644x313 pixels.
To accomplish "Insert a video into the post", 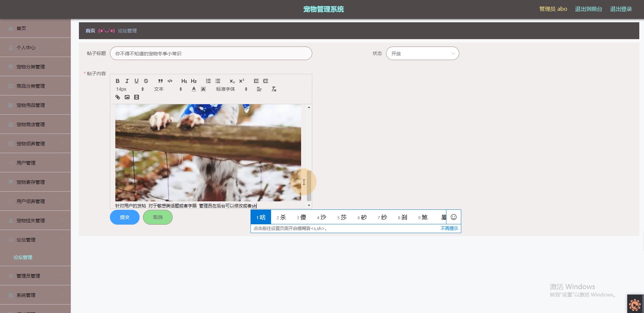I will [136, 97].
